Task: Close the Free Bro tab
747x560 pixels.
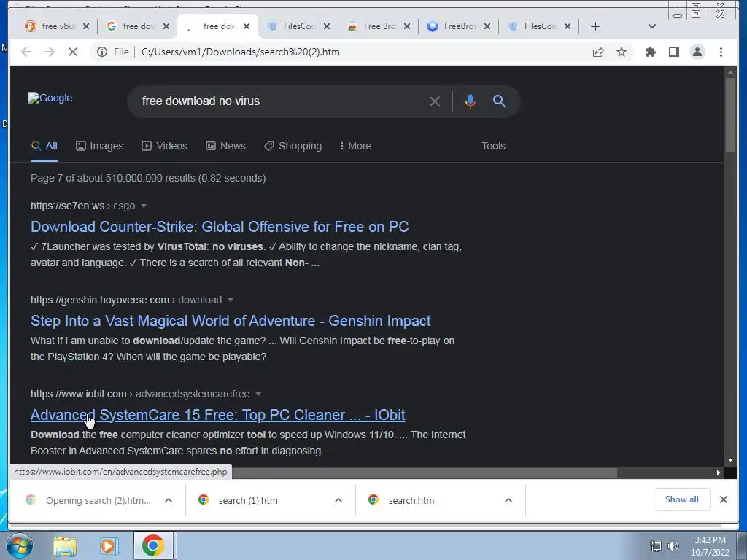Action: tap(407, 26)
